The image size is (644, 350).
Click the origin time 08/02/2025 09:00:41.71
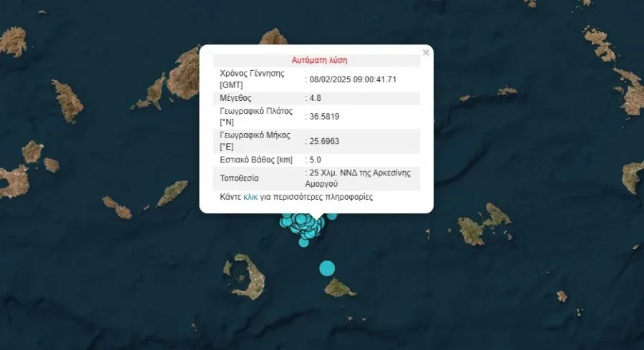(353, 79)
